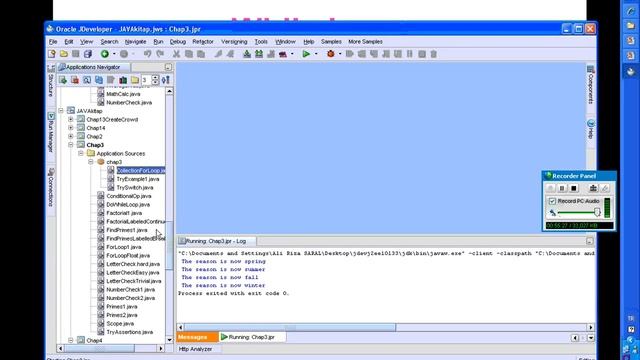The width and height of the screenshot is (640, 360).
Task: Select DoWhileLoop.java in the tree
Action: (128, 204)
